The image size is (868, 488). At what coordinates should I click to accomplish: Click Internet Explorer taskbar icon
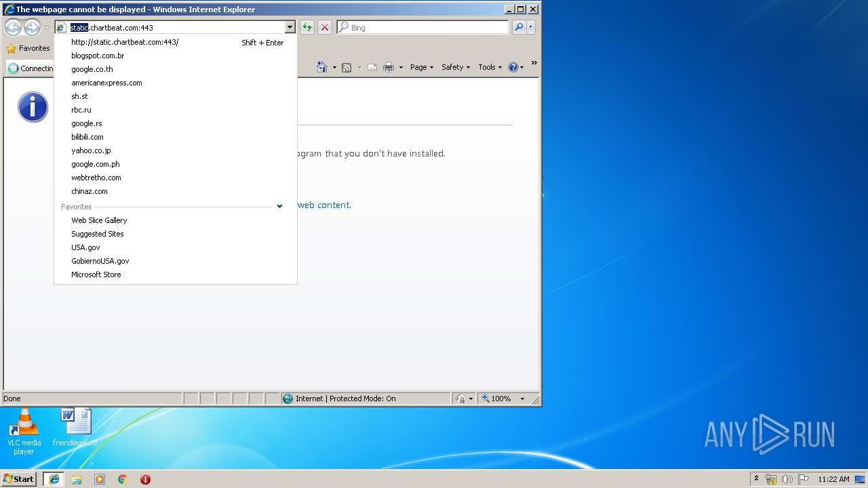click(54, 479)
